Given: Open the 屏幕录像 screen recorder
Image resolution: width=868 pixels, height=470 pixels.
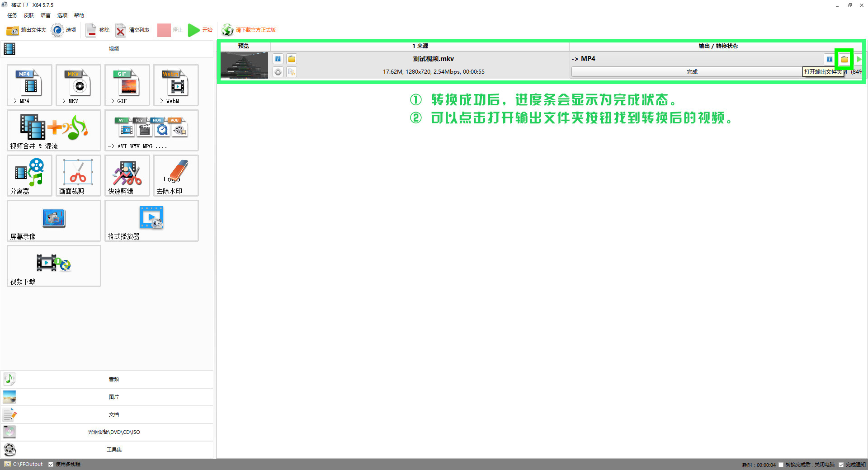Looking at the screenshot, I should coord(54,221).
